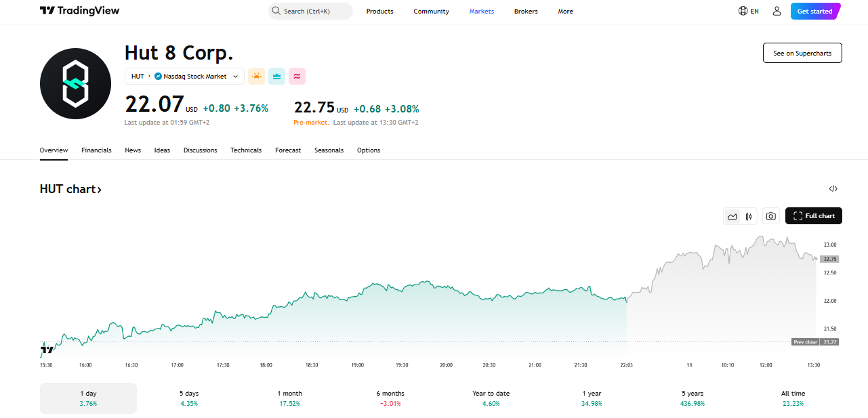This screenshot has width=868, height=418.
Task: Click the orange sun pre-market badge icon
Action: (256, 77)
